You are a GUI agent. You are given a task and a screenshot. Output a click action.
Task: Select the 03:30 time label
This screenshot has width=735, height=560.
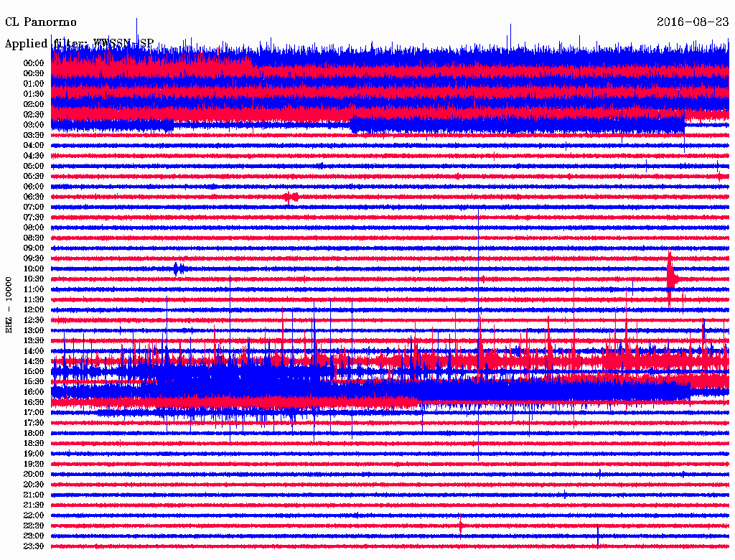tap(33, 136)
